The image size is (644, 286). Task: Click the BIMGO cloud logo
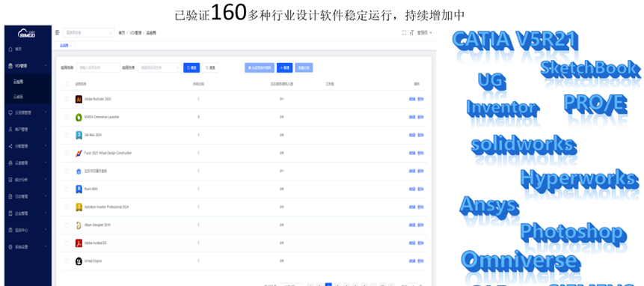pos(27,34)
